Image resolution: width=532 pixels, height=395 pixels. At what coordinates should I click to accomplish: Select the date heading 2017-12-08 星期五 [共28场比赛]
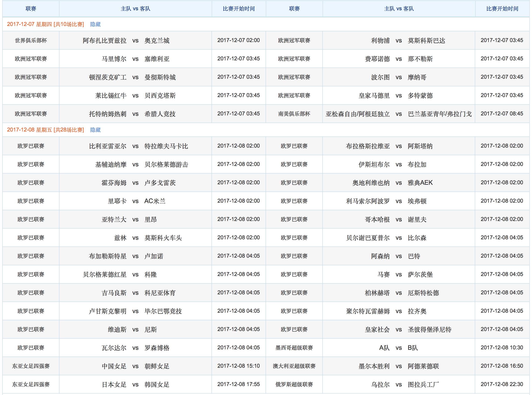point(45,130)
